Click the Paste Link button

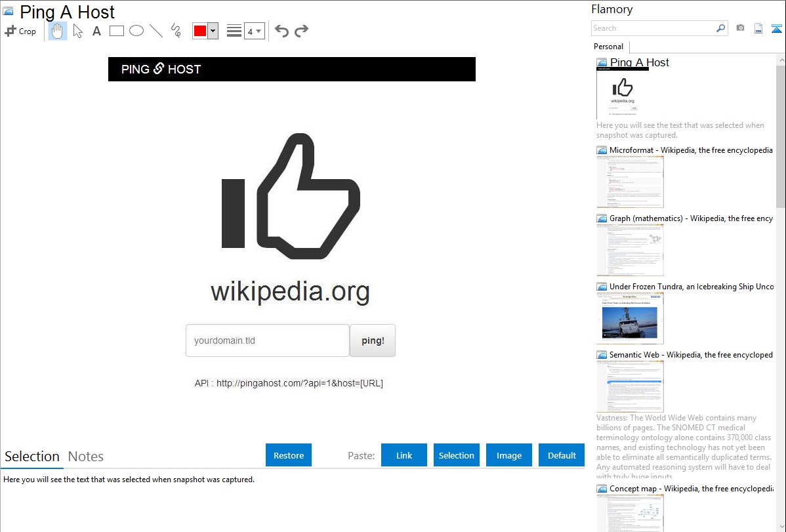click(404, 455)
